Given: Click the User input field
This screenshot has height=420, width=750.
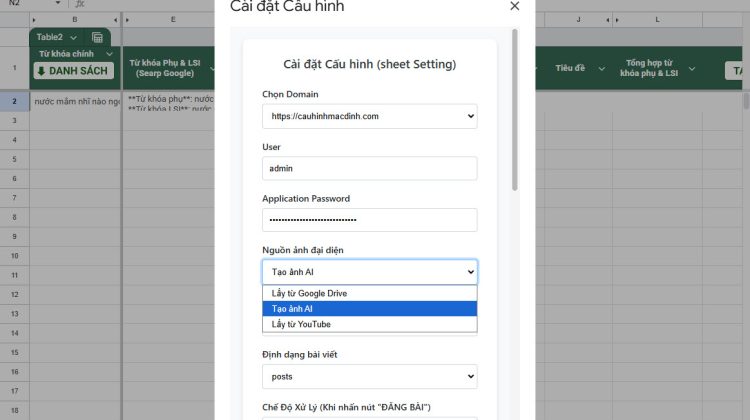Looking at the screenshot, I should [x=369, y=168].
